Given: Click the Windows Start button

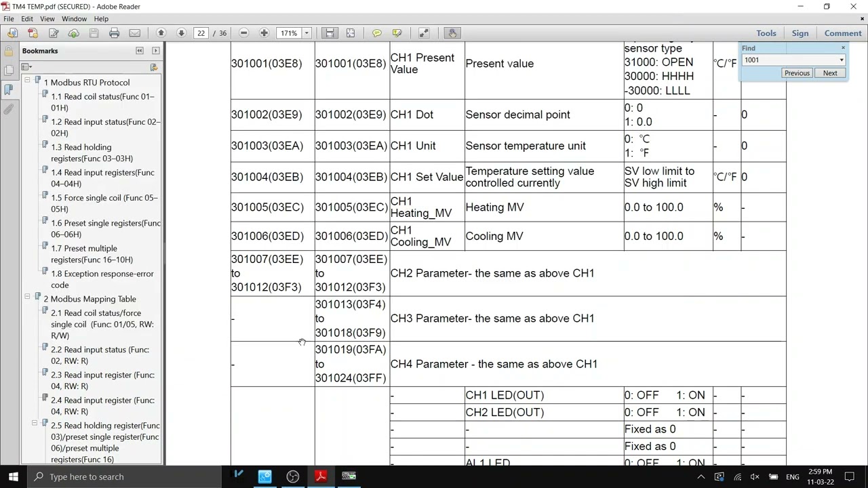Looking at the screenshot, I should (13, 476).
